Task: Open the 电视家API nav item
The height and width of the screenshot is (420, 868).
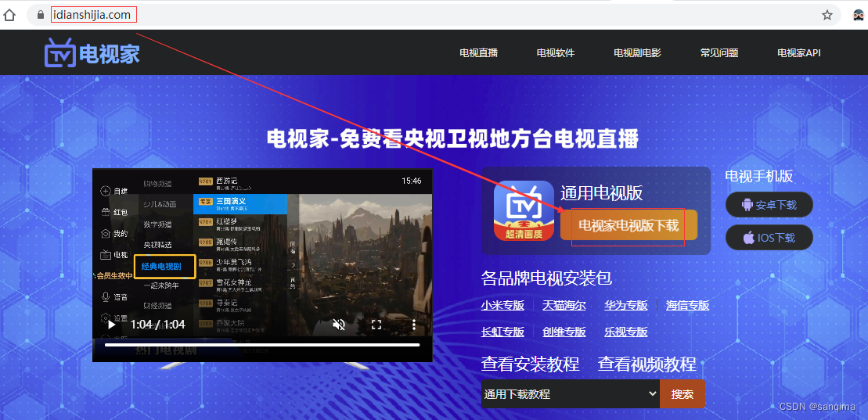Action: tap(799, 53)
